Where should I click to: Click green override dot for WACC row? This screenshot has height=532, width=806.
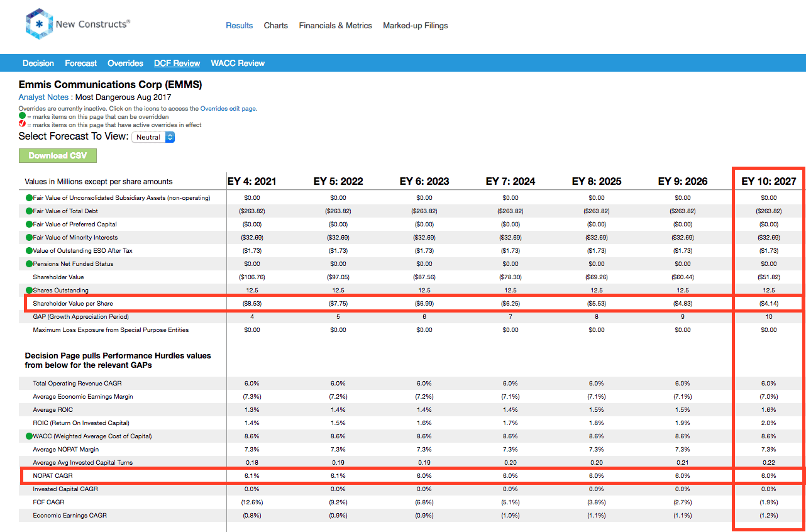pyautogui.click(x=29, y=436)
